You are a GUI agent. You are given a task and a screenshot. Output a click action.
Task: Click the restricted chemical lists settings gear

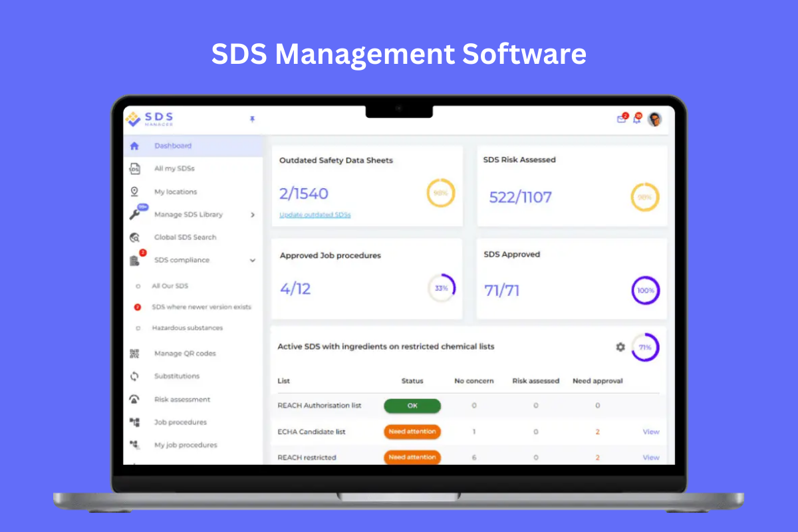(620, 346)
